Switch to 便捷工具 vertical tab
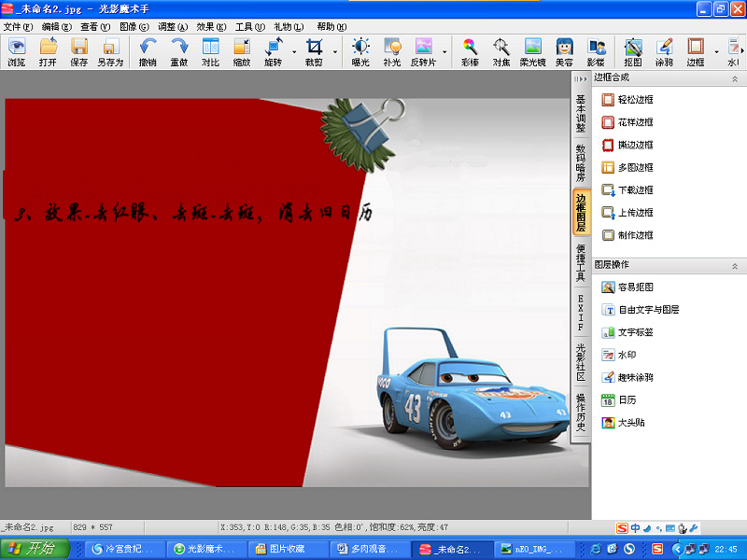747x560 pixels. coord(580,262)
